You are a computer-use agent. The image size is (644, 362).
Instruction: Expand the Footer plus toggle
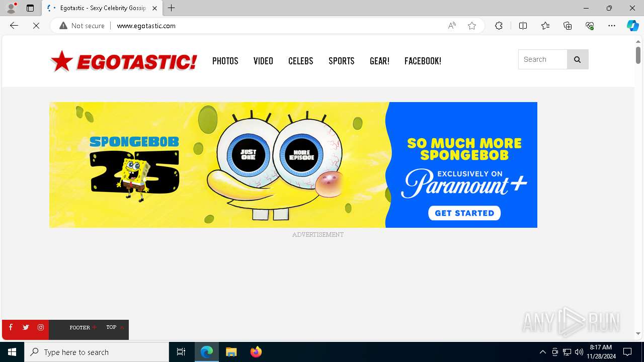[83, 327]
